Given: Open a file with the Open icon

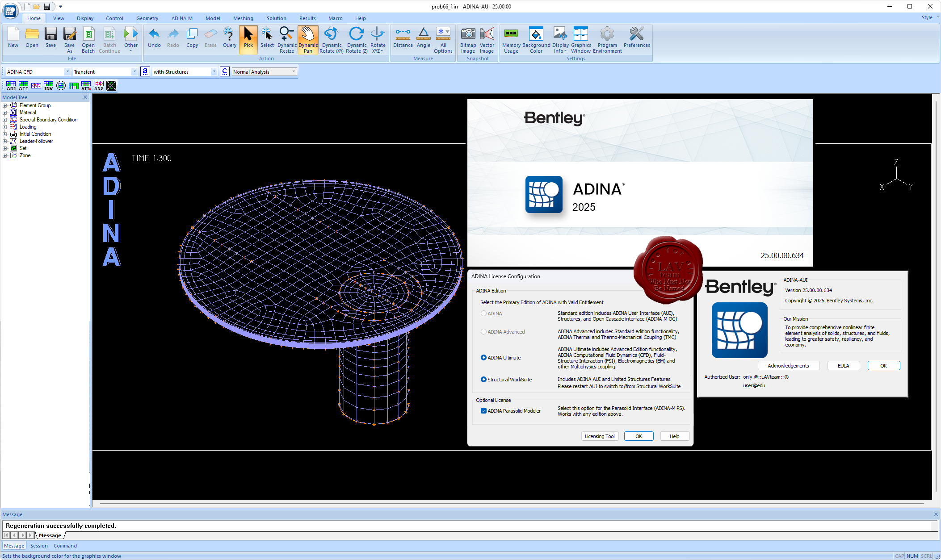Looking at the screenshot, I should 32,38.
